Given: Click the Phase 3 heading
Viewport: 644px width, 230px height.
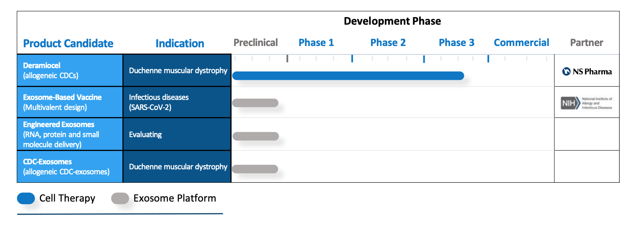Looking at the screenshot, I should 456,43.
